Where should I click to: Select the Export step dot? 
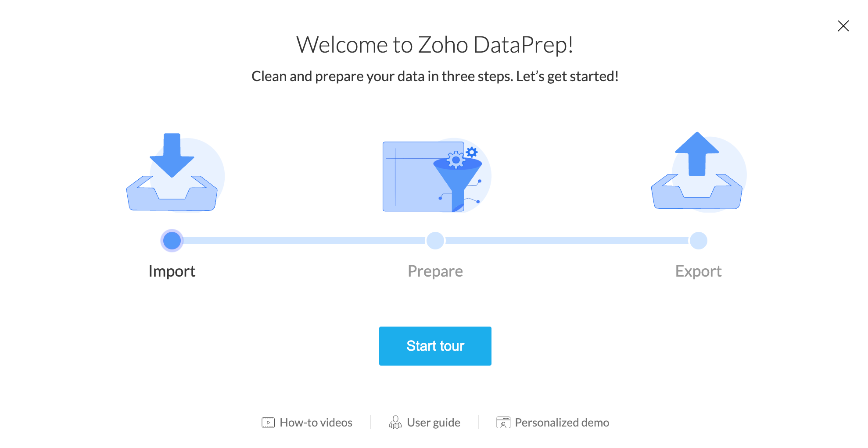(x=698, y=241)
